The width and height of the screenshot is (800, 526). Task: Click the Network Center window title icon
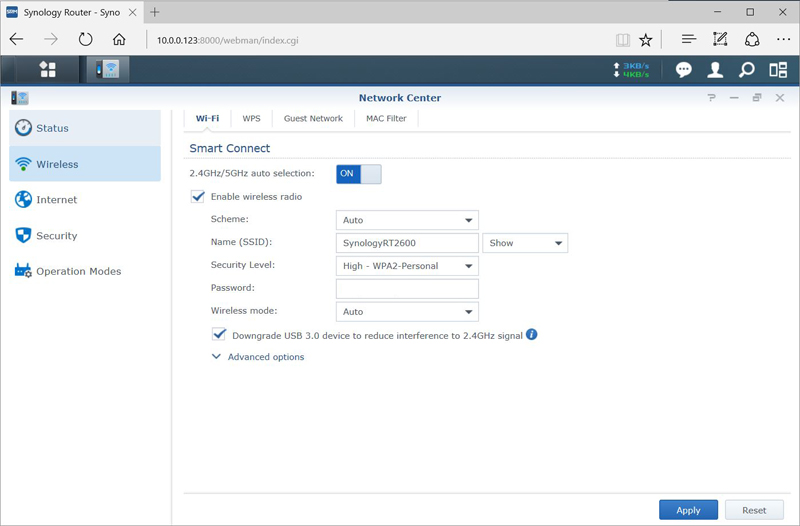click(20, 98)
